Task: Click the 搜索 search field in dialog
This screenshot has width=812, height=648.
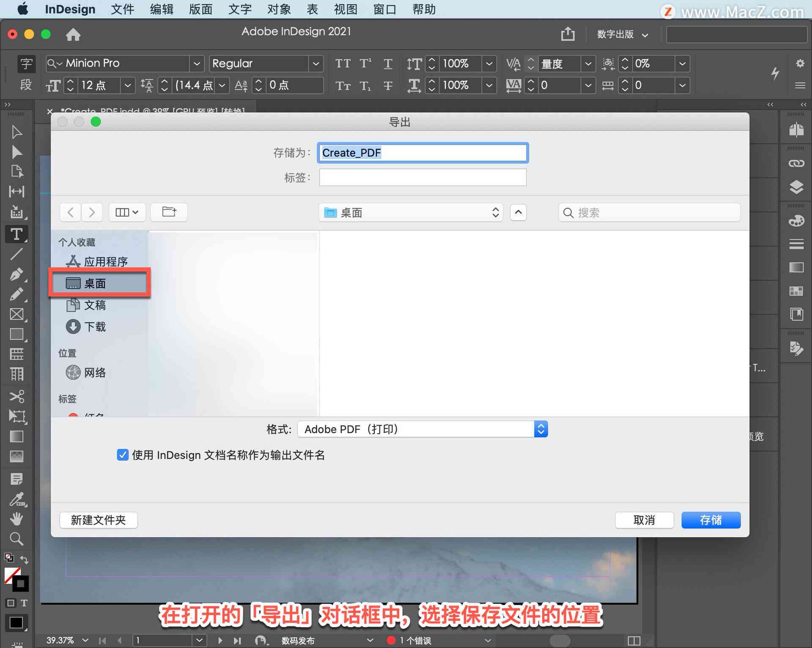Action: point(650,212)
